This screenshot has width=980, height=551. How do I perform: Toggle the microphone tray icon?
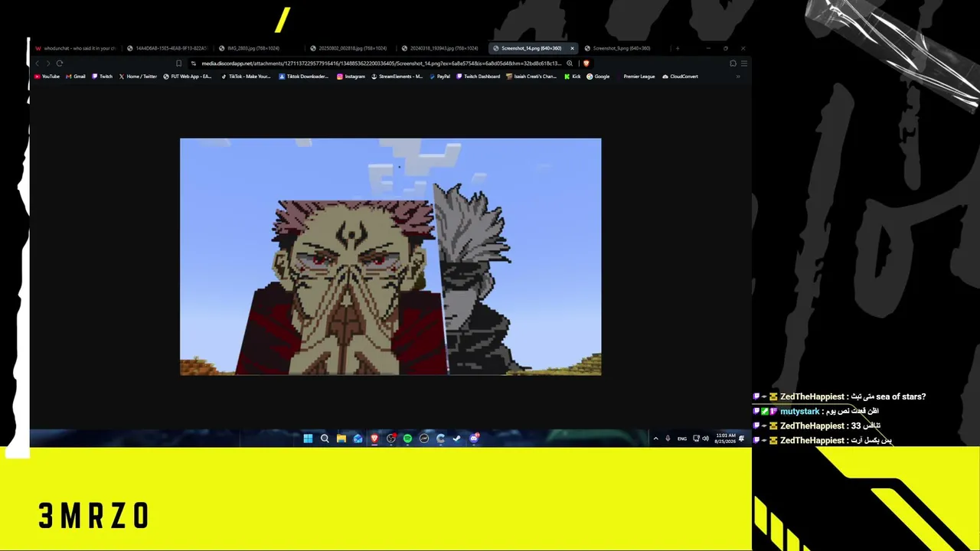(668, 439)
